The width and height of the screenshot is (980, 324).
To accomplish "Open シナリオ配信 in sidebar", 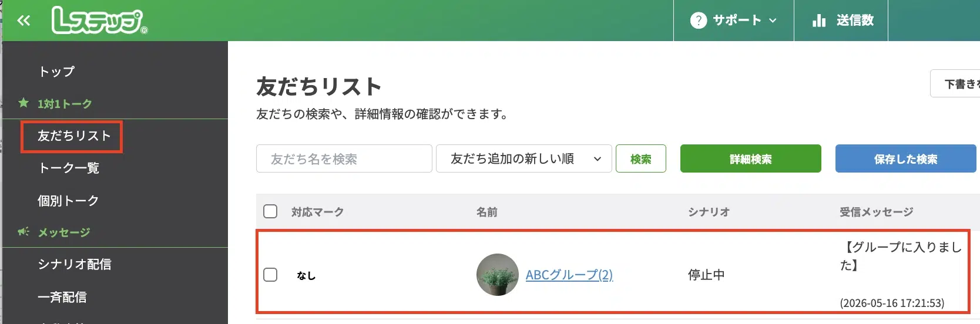I will tap(75, 265).
